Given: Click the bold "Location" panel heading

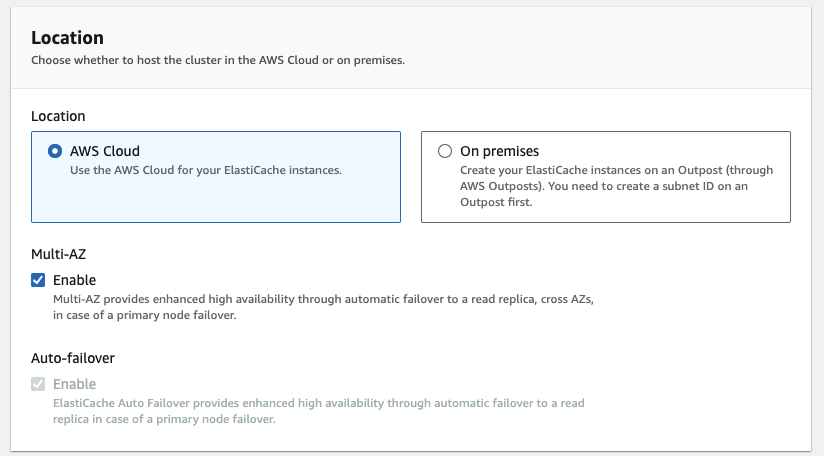Looking at the screenshot, I should 67,38.
